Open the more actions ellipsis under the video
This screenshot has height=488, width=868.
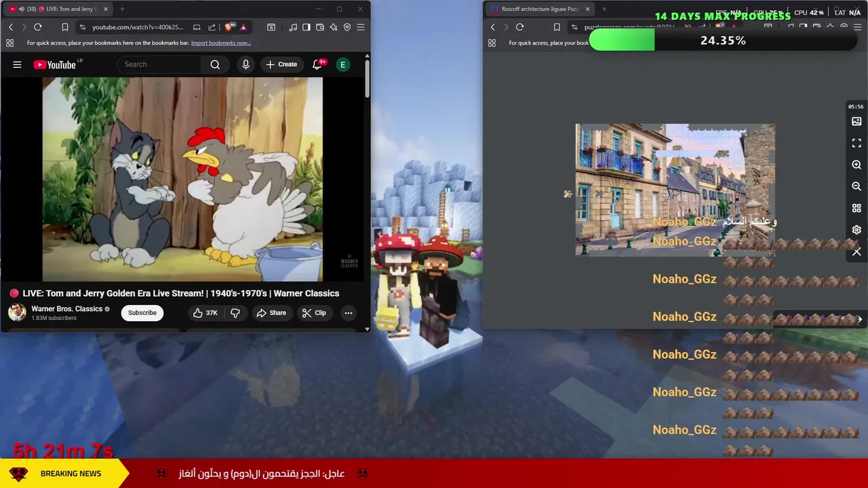click(x=349, y=312)
